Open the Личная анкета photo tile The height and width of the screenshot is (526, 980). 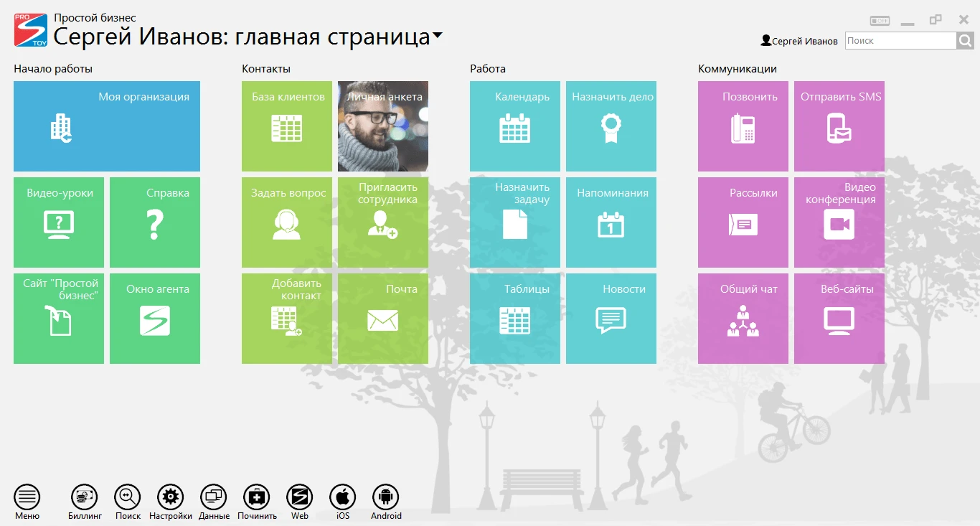383,126
